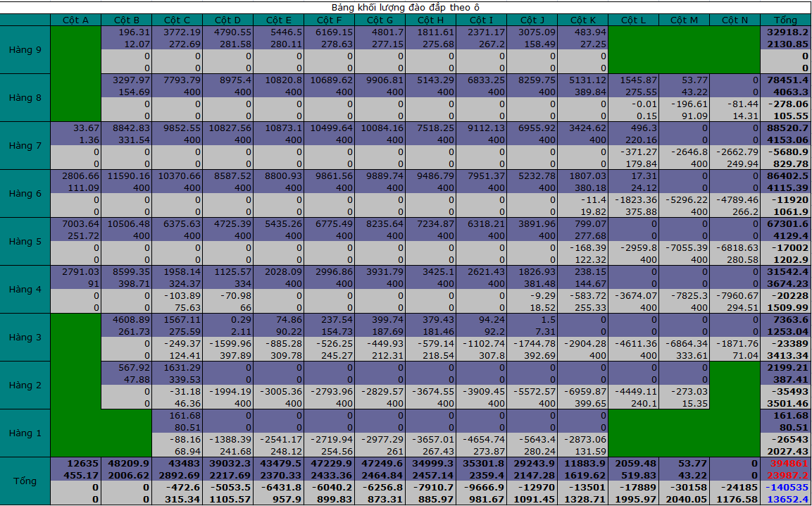Select the cell with value 11590.16
The width and height of the screenshot is (812, 506).
(x=126, y=176)
